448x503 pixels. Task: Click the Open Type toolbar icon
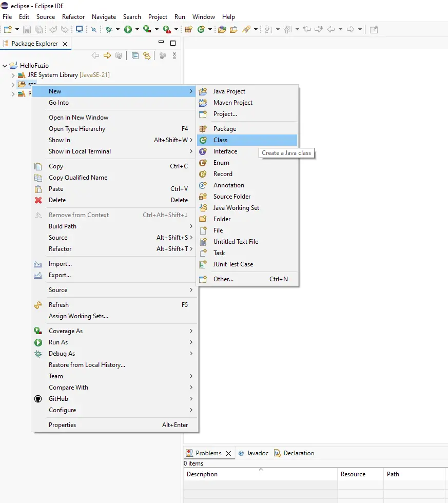222,30
